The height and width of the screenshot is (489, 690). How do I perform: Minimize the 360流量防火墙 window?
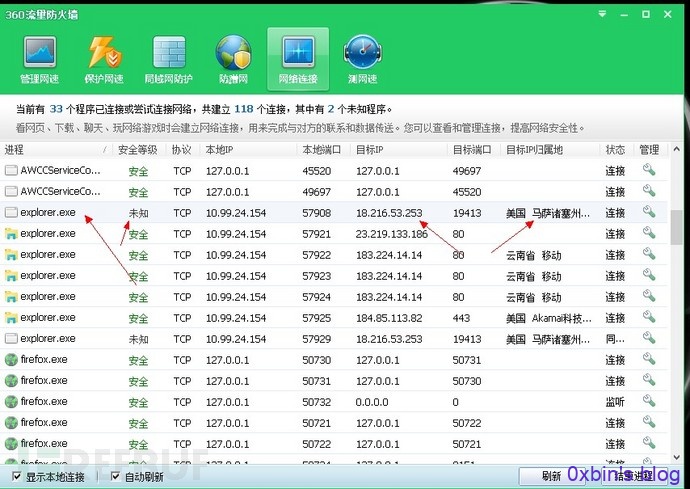pyautogui.click(x=624, y=15)
